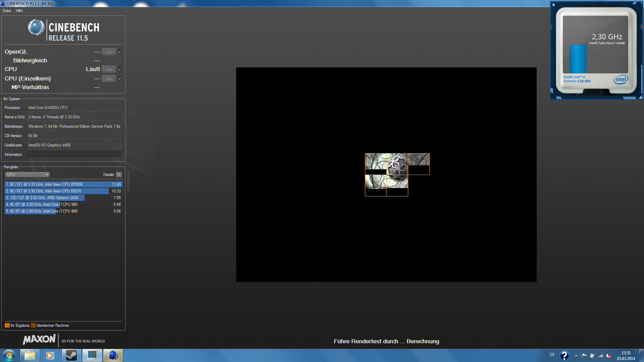Start the CPU (Einzelkern) single-core test
The image size is (644, 362).
click(x=109, y=79)
